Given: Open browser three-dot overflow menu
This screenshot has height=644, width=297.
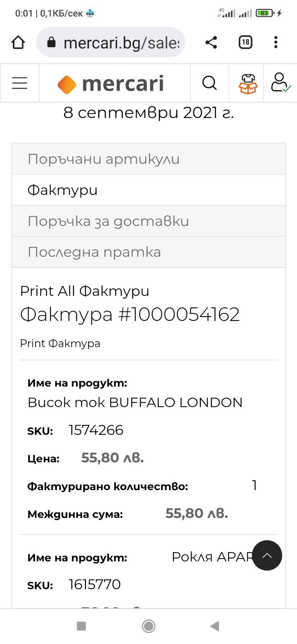Looking at the screenshot, I should pos(276,42).
